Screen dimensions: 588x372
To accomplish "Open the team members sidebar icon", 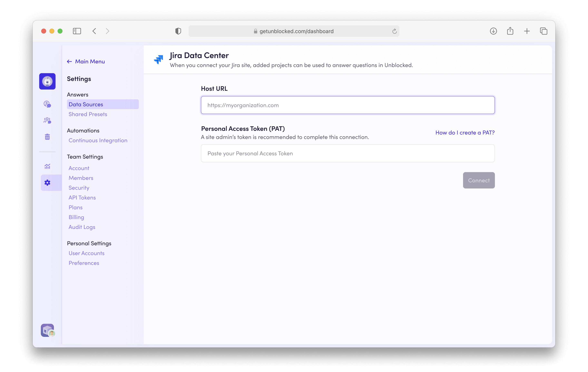I will [47, 121].
